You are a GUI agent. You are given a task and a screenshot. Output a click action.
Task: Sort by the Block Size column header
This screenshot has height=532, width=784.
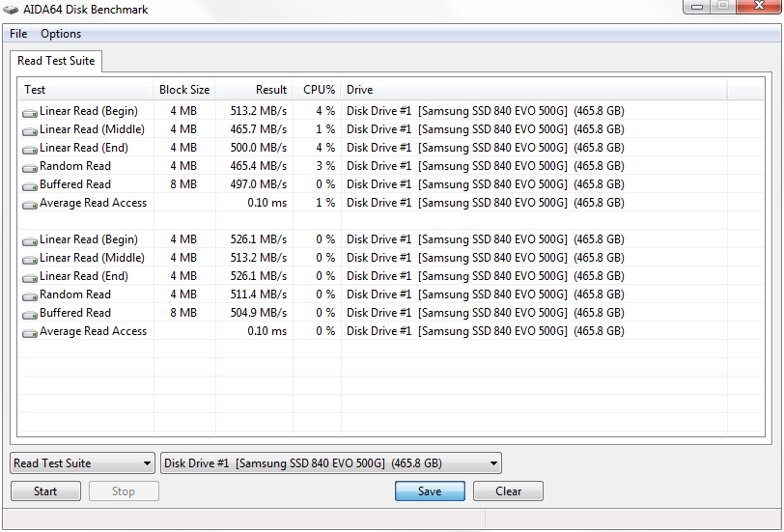184,90
